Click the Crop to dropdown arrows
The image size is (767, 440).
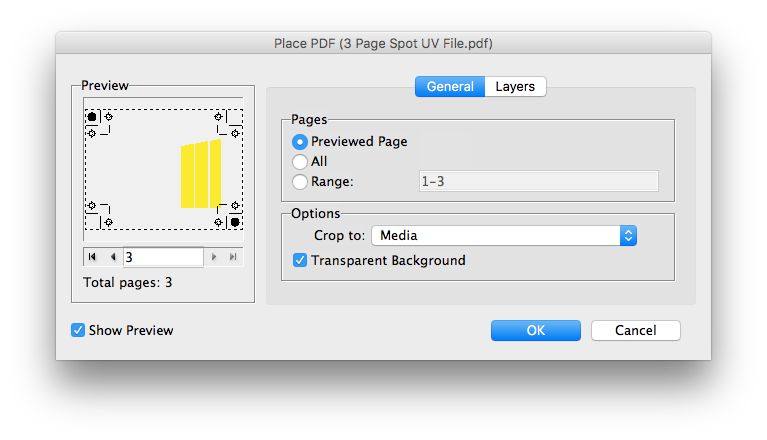629,236
